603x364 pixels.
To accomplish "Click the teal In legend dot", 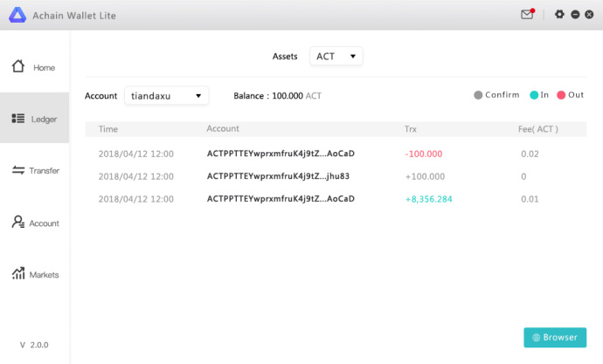I will (534, 95).
